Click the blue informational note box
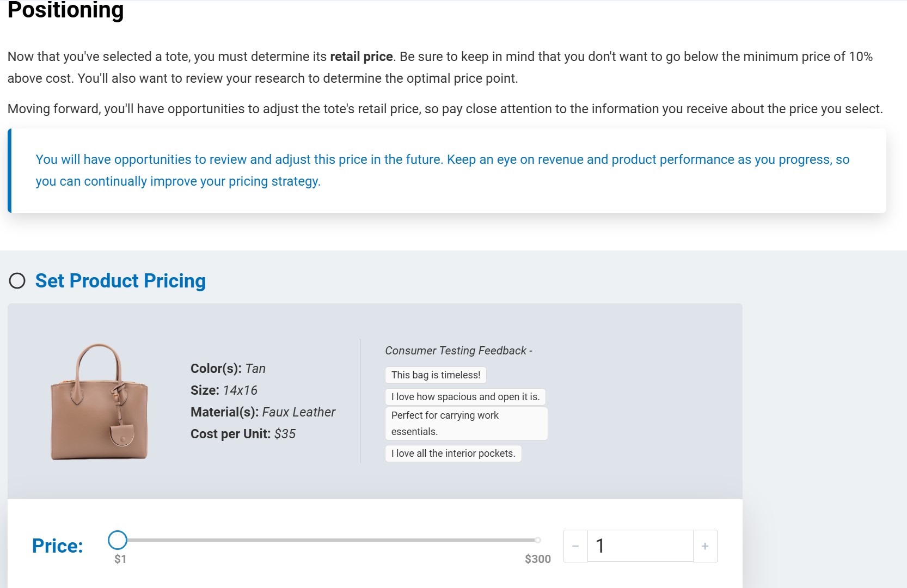Image resolution: width=907 pixels, height=588 pixels. (446, 170)
